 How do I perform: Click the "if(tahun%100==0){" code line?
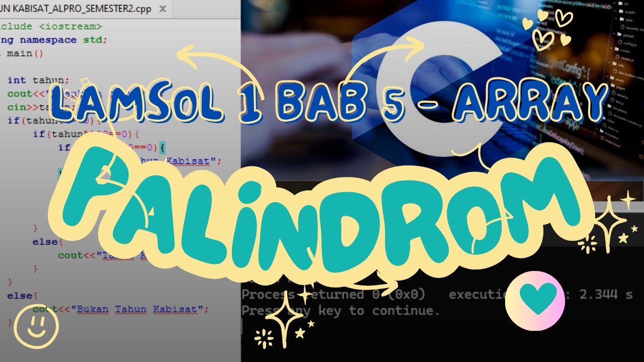pyautogui.click(x=86, y=134)
